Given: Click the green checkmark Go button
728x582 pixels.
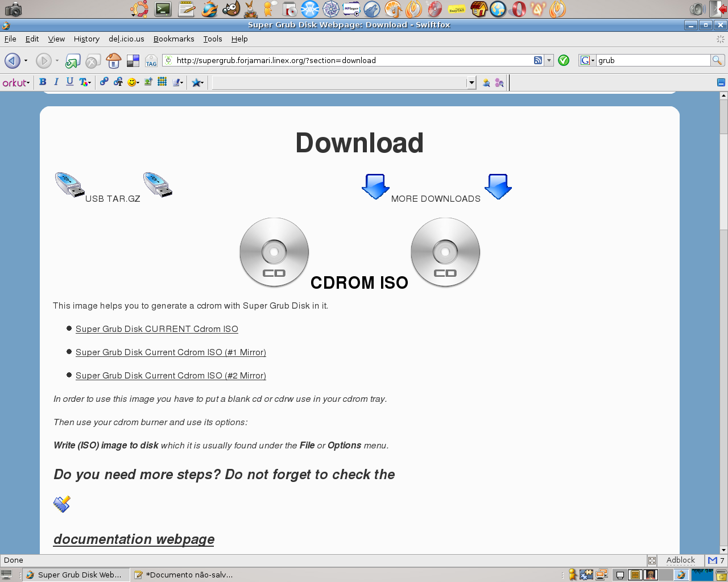Looking at the screenshot, I should 564,60.
